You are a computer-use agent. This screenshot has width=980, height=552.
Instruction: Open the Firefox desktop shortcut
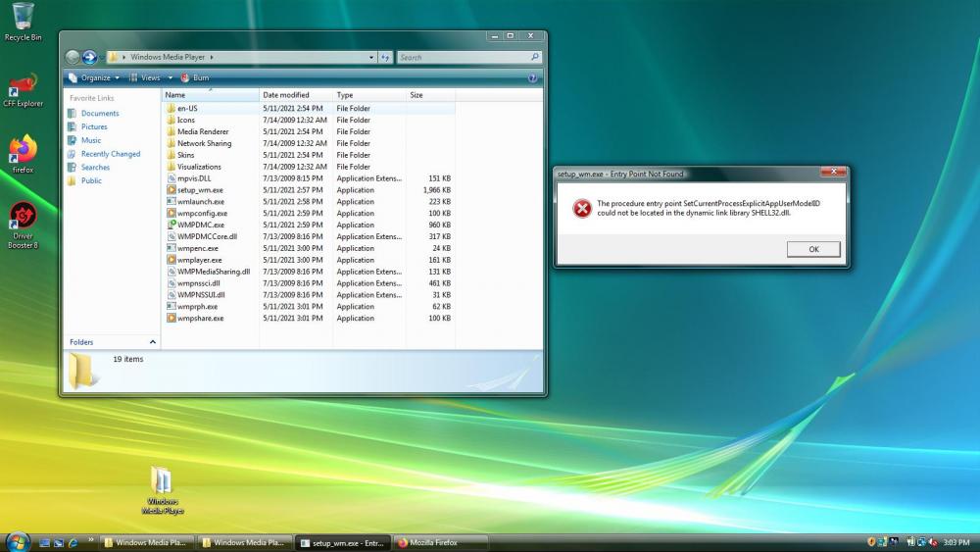24,153
